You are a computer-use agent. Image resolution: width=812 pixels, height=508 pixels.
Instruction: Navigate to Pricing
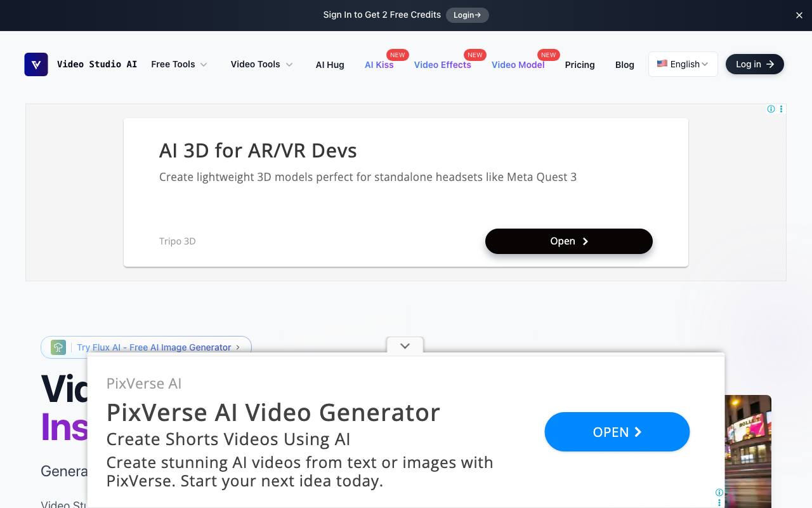[x=580, y=64]
